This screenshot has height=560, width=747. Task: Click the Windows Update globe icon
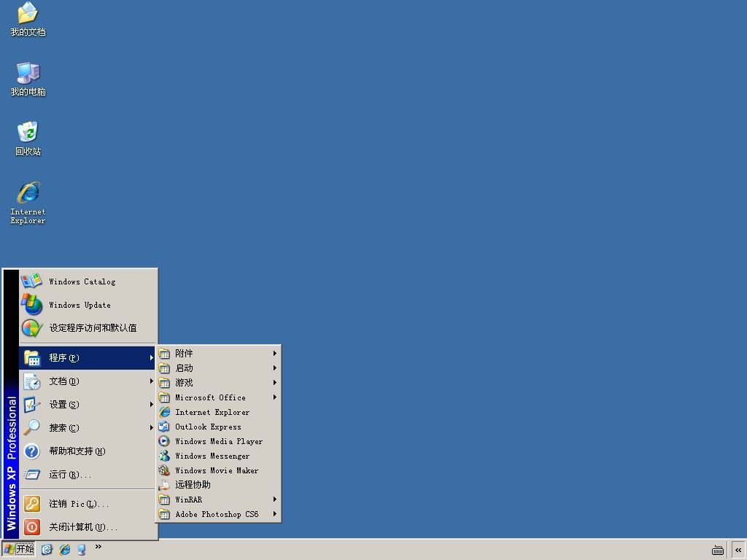click(x=31, y=304)
